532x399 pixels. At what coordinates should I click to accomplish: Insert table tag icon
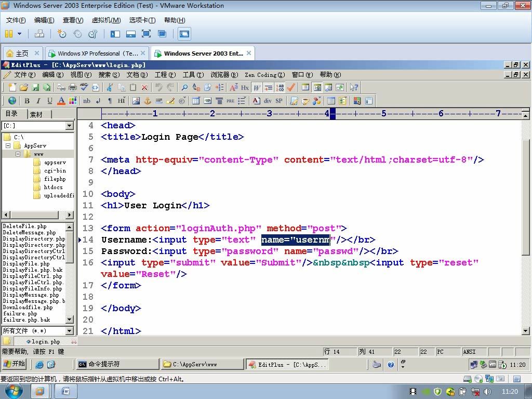coord(196,101)
